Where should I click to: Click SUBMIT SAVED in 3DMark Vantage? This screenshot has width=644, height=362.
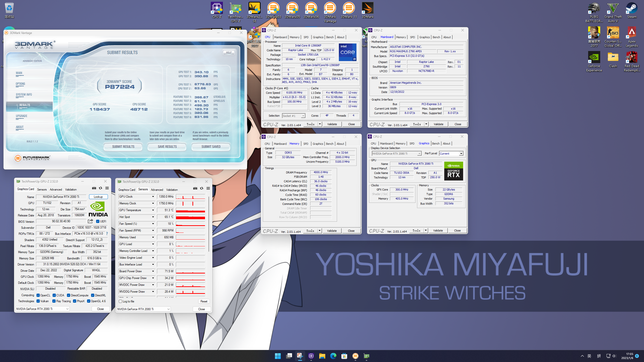(x=211, y=147)
